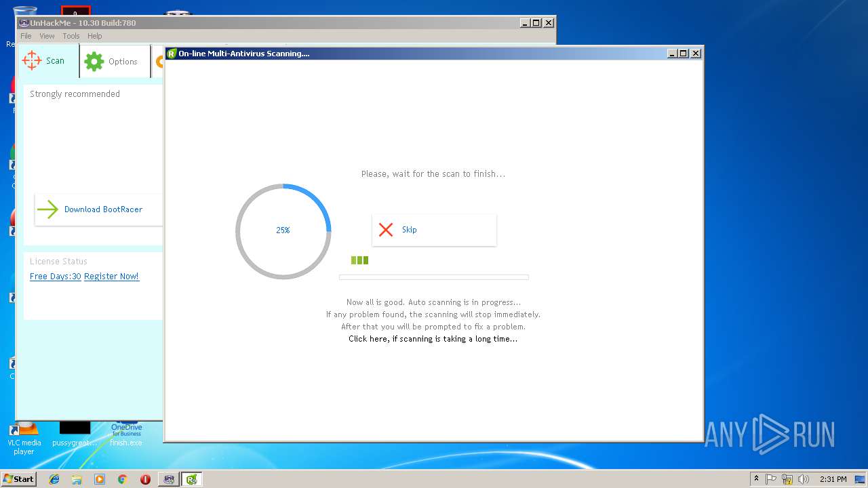
Task: Click 'If any problem found' status line
Action: (x=433, y=314)
